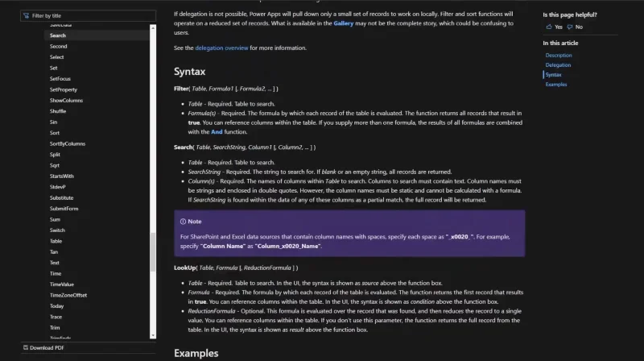Viewport: 644px width, 361px height.
Task: Open TimeZoneOffset in the sidebar
Action: [68, 295]
